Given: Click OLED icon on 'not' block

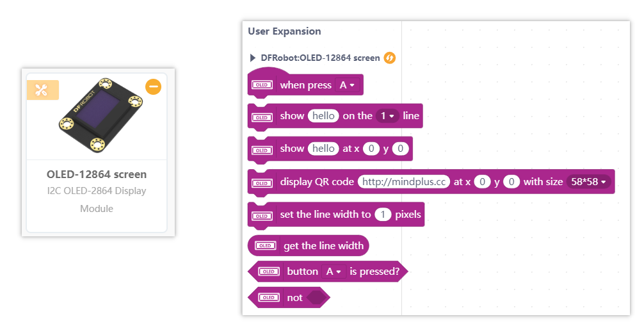Looking at the screenshot, I should (x=268, y=298).
